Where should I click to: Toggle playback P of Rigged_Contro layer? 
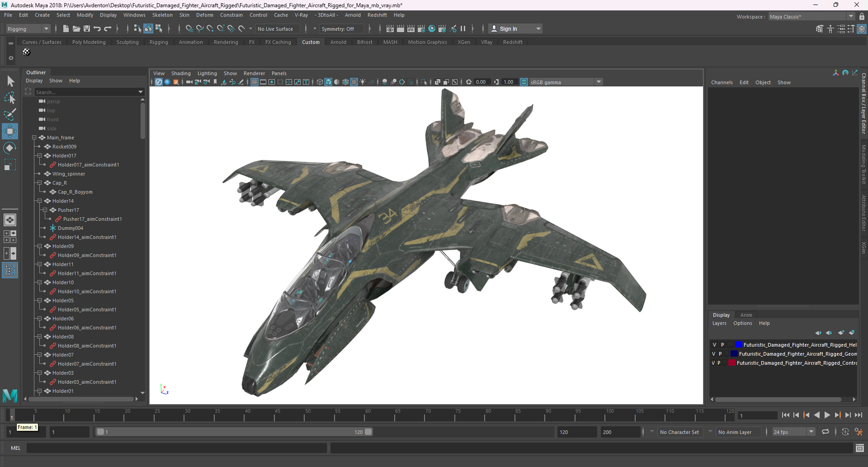[x=719, y=363]
